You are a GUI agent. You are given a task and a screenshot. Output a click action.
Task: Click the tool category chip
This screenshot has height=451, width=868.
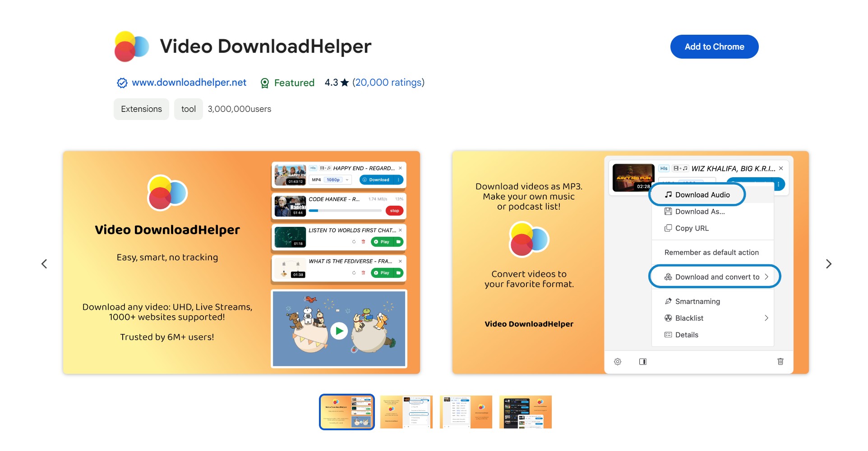(x=189, y=109)
